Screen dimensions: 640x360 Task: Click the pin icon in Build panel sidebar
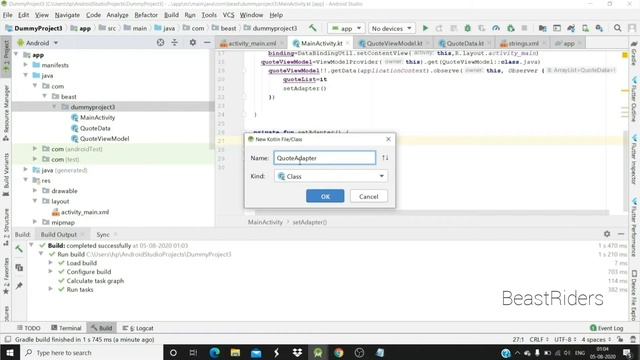[19, 285]
